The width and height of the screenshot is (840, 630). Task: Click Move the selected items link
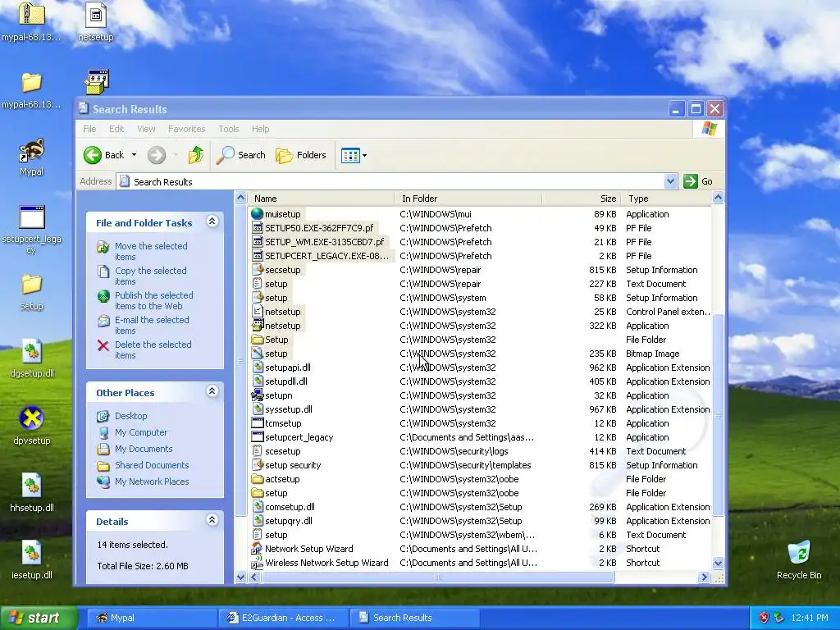(151, 251)
